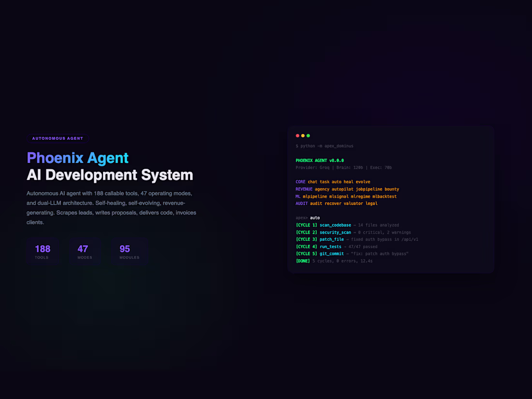Screen dimensions: 532x399
Task: Open the 47 MODES stat card
Action: pos(85,251)
